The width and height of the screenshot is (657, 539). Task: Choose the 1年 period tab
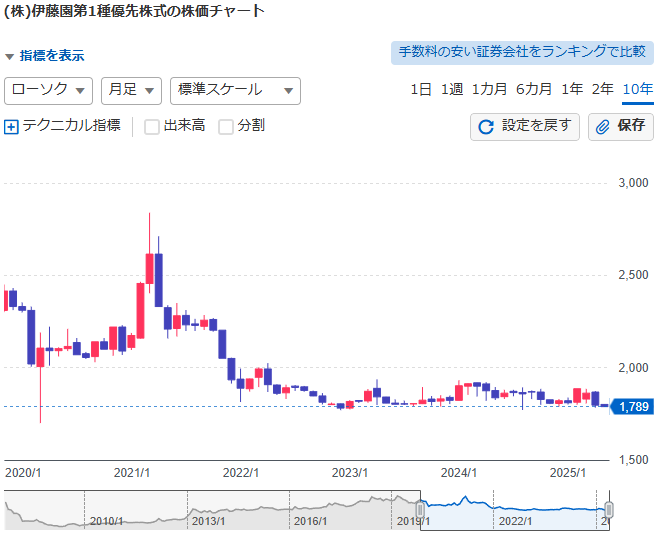point(572,89)
